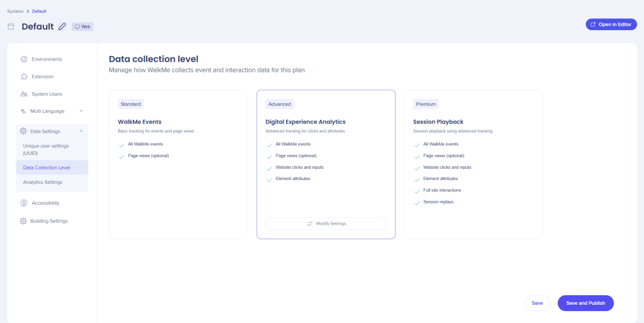Click the Open in Editor button
This screenshot has width=644, height=323.
click(611, 25)
